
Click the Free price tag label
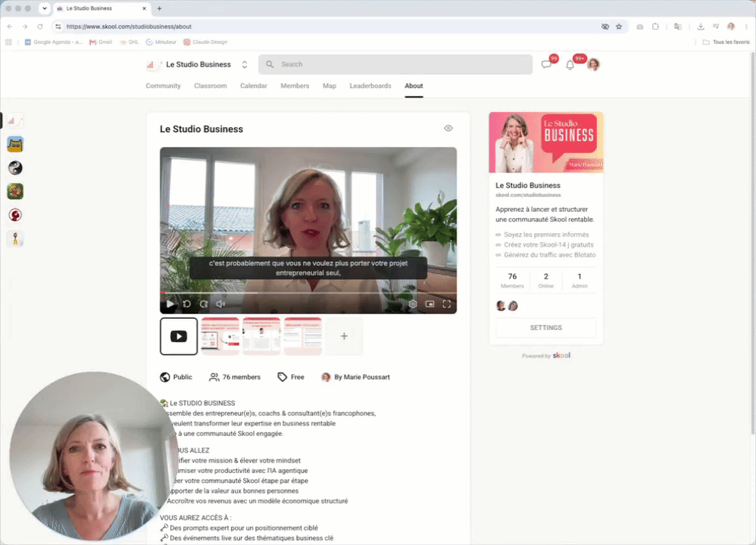coord(291,377)
